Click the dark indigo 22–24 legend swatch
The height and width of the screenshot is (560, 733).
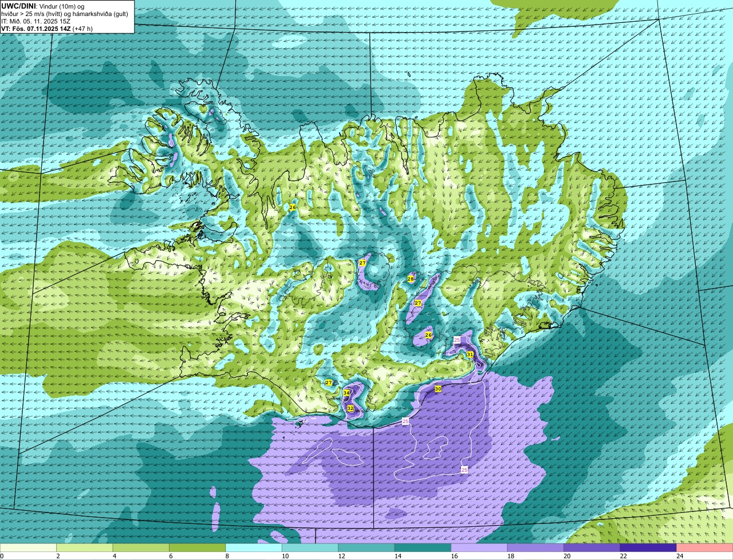point(649,547)
